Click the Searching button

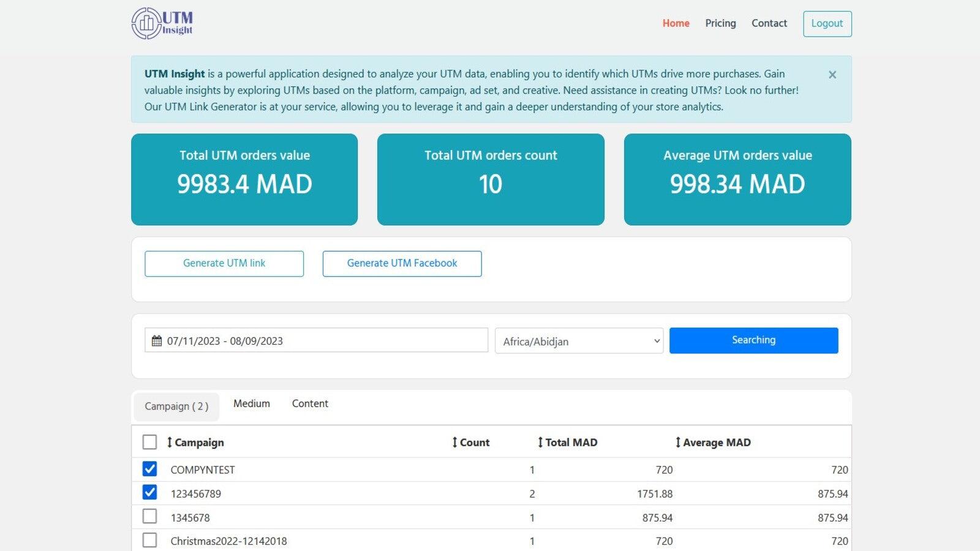pos(753,340)
